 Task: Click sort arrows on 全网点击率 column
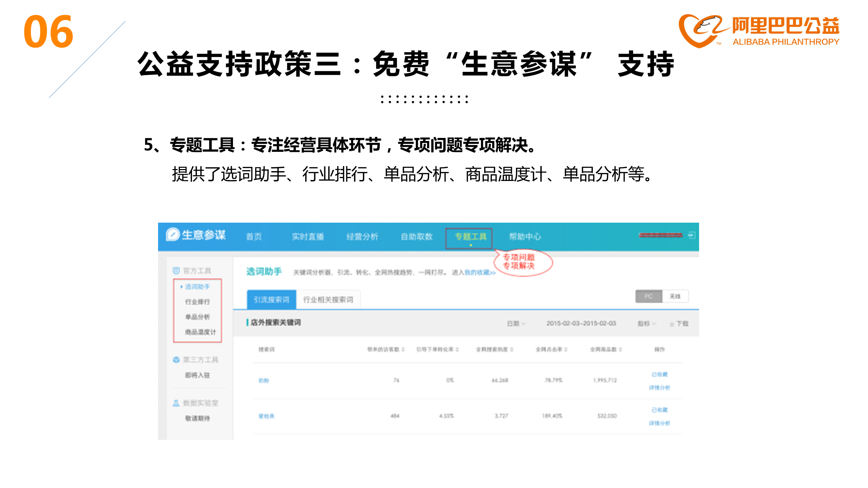pyautogui.click(x=566, y=349)
